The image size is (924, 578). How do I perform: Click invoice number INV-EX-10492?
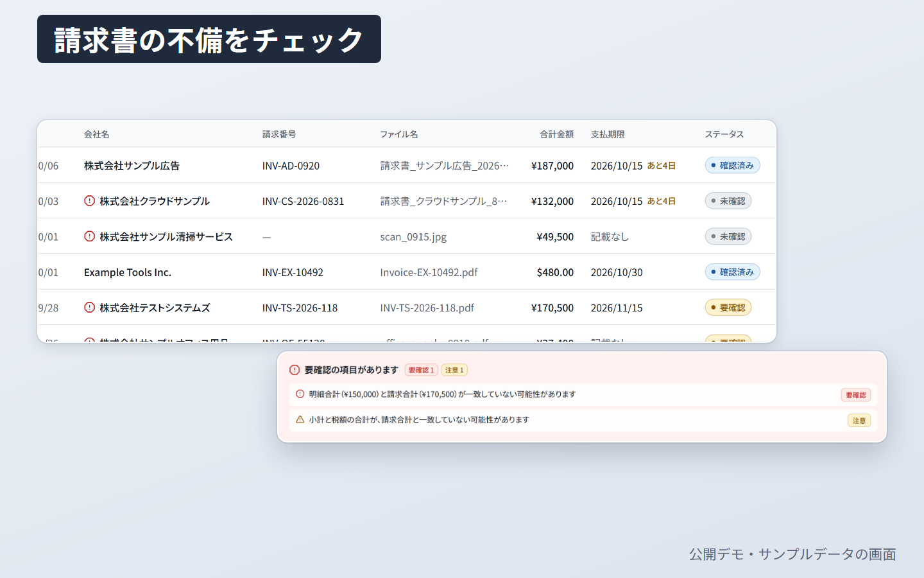pyautogui.click(x=293, y=272)
